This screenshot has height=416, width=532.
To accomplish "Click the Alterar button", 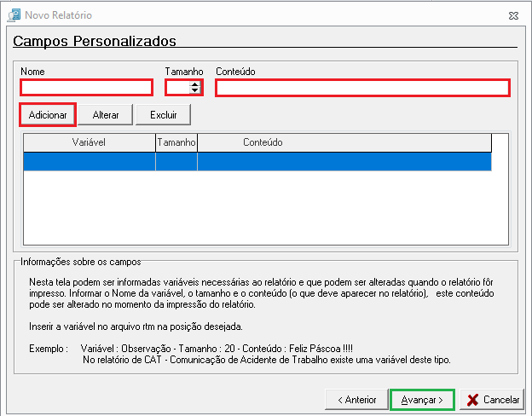I will [x=106, y=115].
